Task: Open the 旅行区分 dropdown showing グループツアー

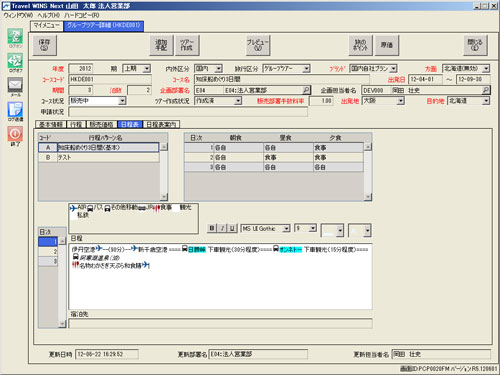Action: pos(306,69)
